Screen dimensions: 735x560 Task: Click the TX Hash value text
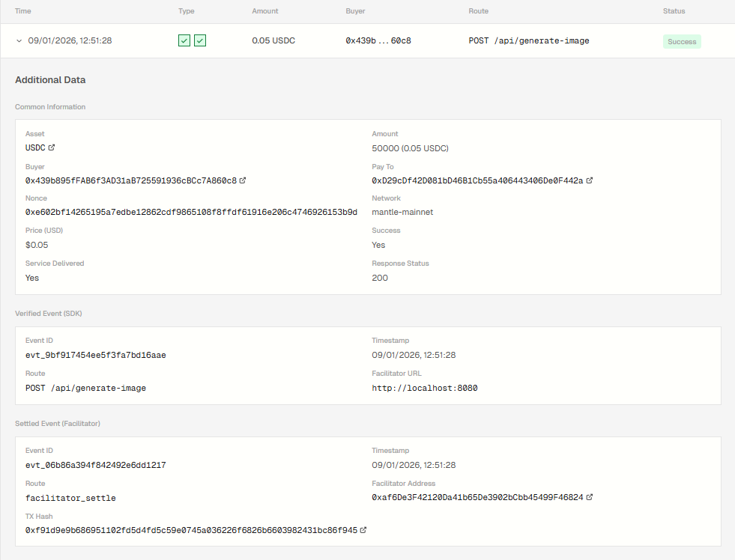pyautogui.click(x=191, y=530)
